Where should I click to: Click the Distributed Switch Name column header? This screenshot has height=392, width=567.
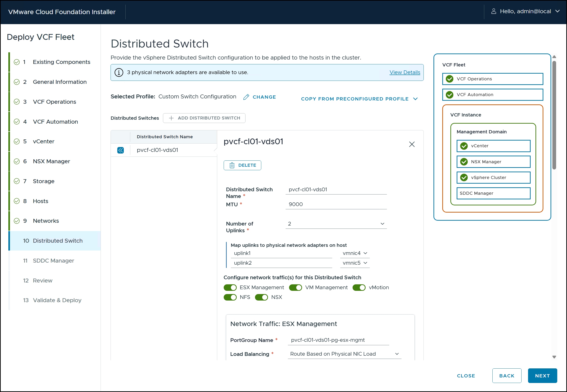165,137
